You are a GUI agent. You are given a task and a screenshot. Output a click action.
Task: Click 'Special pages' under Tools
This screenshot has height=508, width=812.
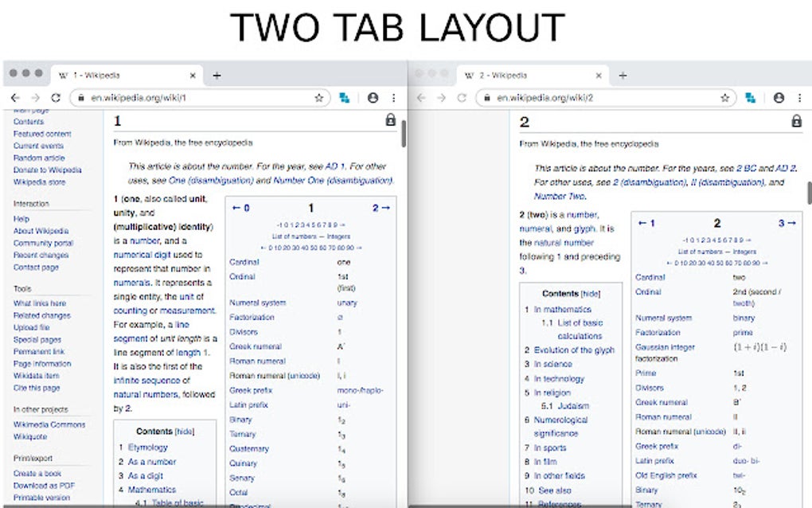point(37,340)
